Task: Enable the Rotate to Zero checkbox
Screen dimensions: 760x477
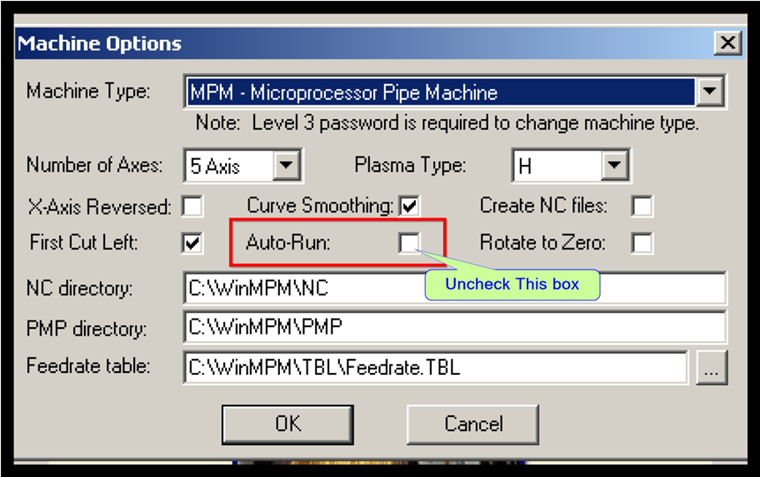Action: tap(642, 243)
